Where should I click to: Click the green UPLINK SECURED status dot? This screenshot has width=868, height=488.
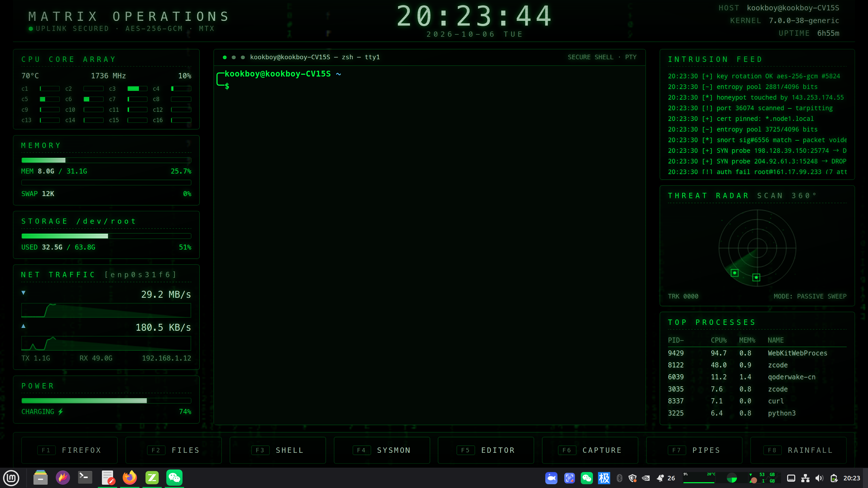pos(31,29)
